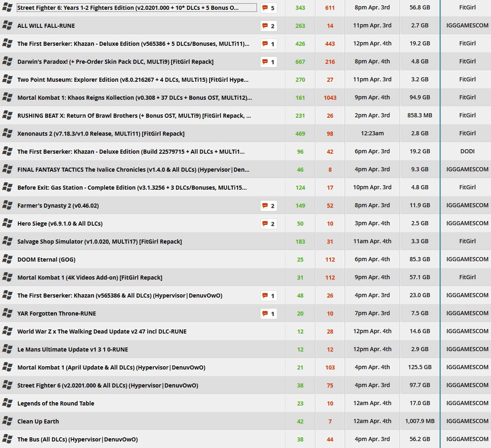Click Windows icon for The Bus (All DLCs)
491x448 pixels.
(x=7, y=439)
